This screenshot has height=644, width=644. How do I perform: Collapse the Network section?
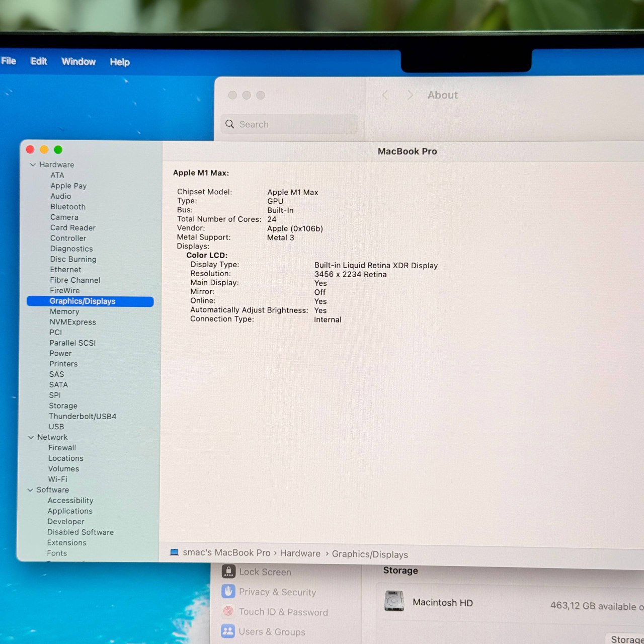(x=31, y=437)
